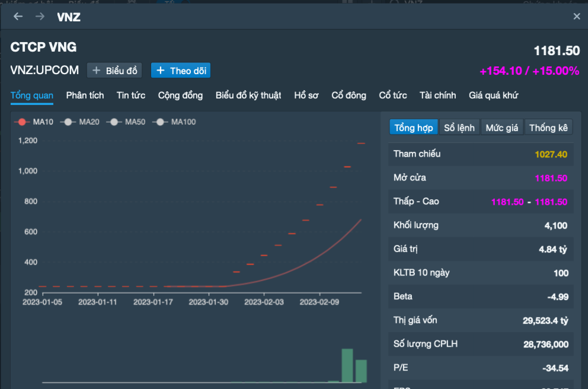The height and width of the screenshot is (389, 588).
Task: Click the 2023-01-17 date label on chart
Action: click(153, 302)
